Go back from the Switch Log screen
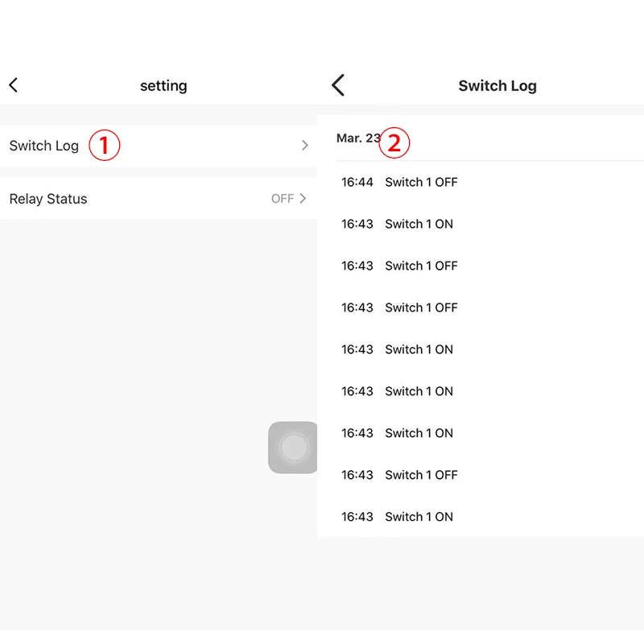The width and height of the screenshot is (644, 644). pyautogui.click(x=338, y=85)
